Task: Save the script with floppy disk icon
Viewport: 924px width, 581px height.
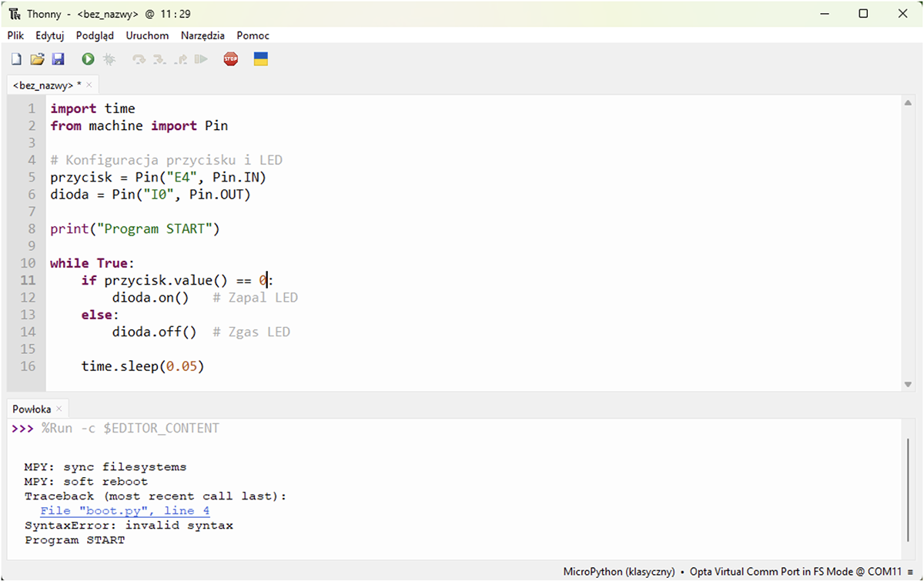Action: tap(58, 59)
